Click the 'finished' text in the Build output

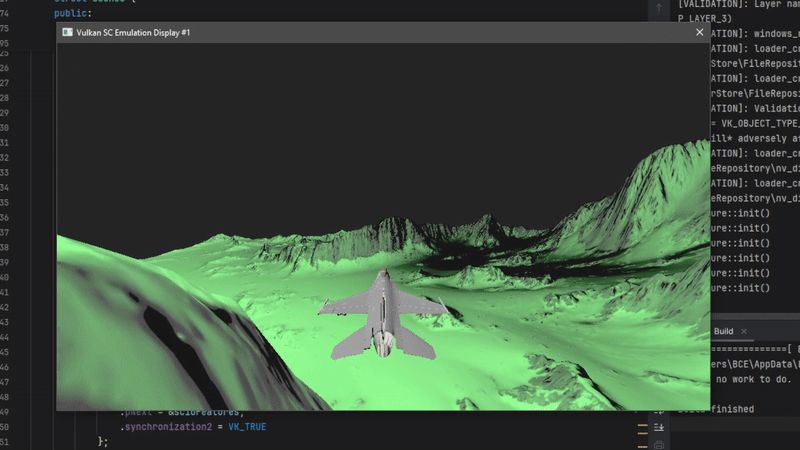pyautogui.click(x=734, y=409)
